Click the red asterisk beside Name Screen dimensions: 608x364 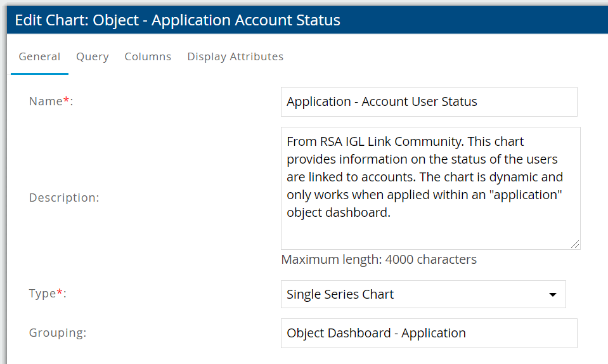pos(67,101)
